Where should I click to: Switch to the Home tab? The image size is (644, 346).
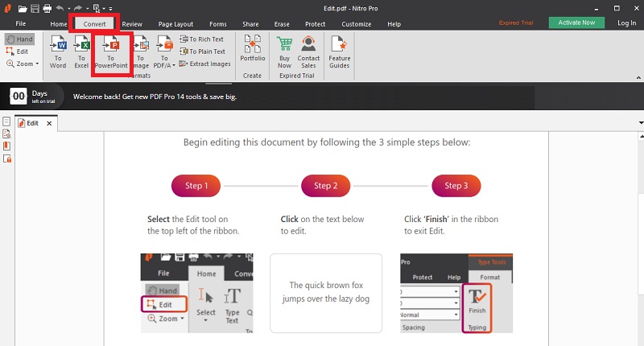coord(58,24)
